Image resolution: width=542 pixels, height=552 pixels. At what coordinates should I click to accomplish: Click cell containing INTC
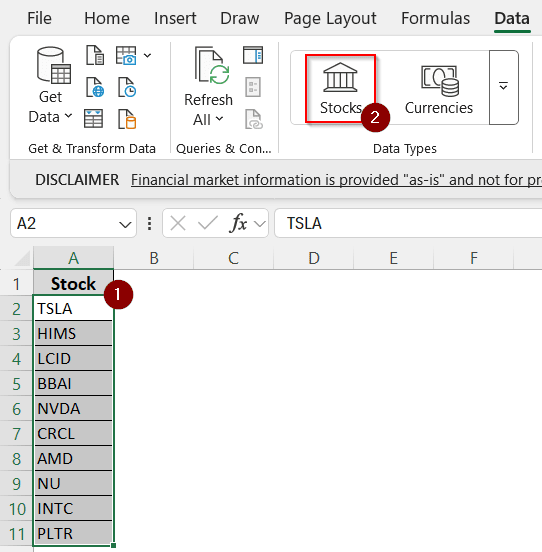[x=73, y=509]
